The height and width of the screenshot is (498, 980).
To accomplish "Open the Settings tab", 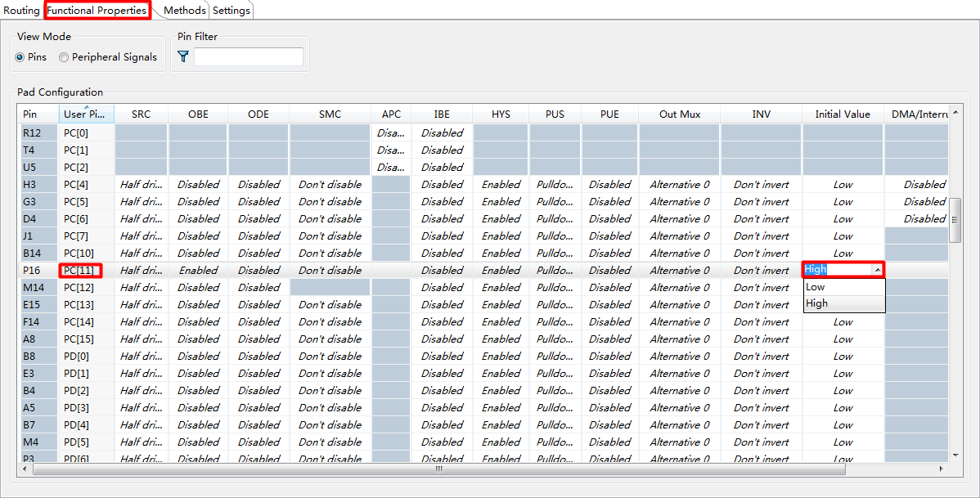I will pos(232,10).
